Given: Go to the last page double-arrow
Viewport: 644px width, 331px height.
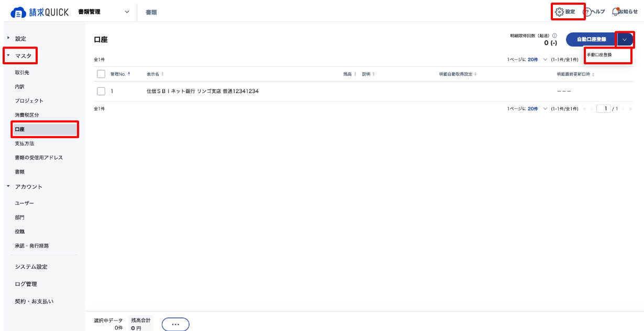Looking at the screenshot, I should click(630, 109).
